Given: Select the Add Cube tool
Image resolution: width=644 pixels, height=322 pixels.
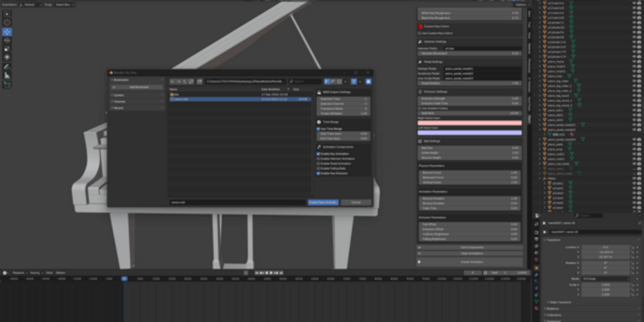Looking at the screenshot, I should point(7,84).
